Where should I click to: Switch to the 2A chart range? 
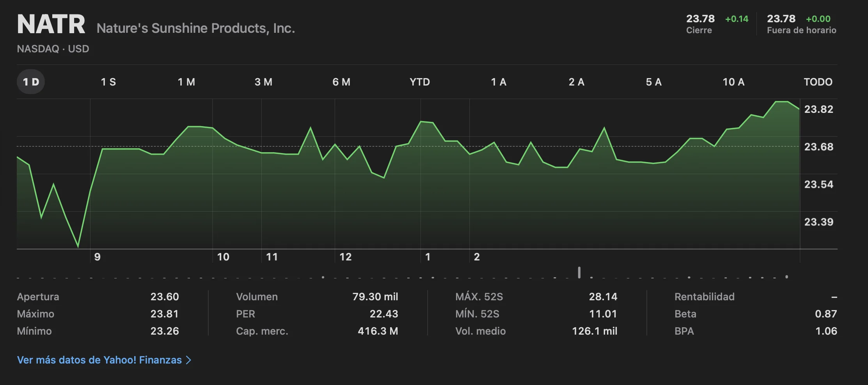(577, 82)
